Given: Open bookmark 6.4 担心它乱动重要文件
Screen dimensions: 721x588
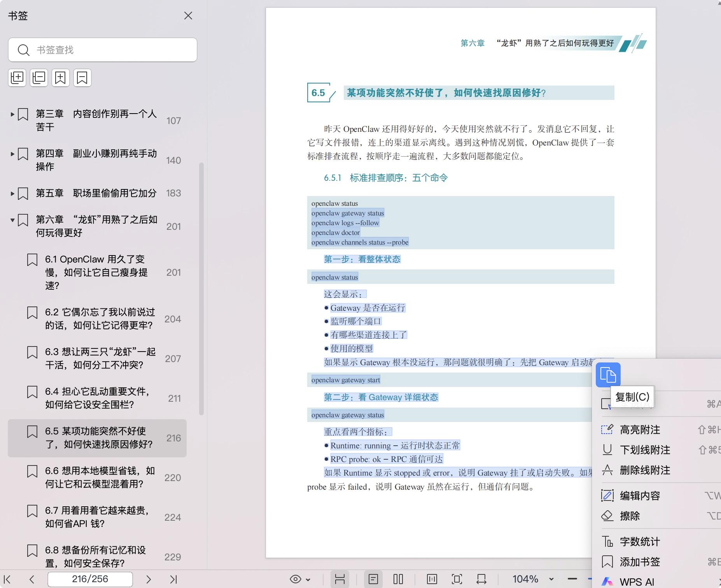Looking at the screenshot, I should click(98, 398).
